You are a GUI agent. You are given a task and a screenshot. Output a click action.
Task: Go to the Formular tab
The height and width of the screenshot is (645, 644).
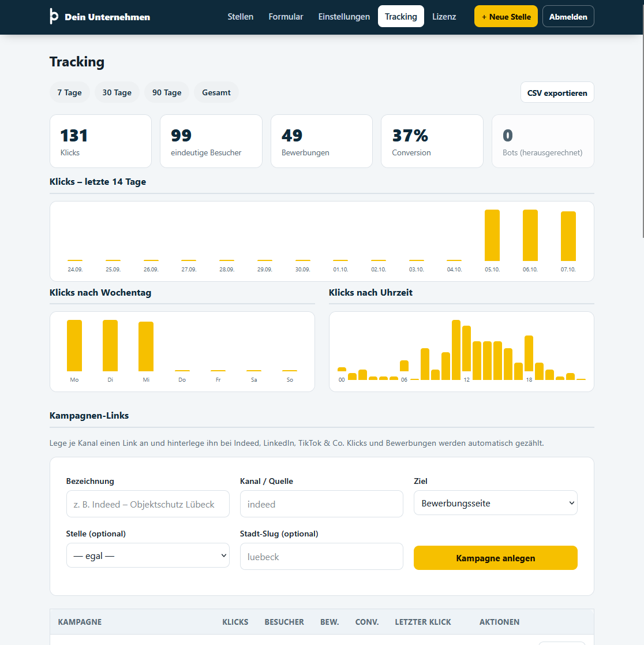pyautogui.click(x=286, y=16)
